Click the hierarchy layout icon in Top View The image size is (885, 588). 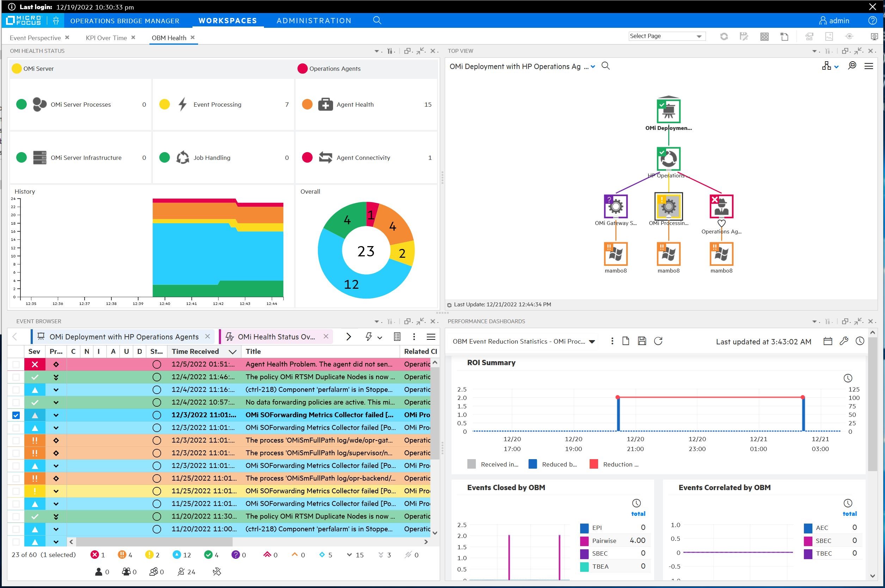click(828, 66)
